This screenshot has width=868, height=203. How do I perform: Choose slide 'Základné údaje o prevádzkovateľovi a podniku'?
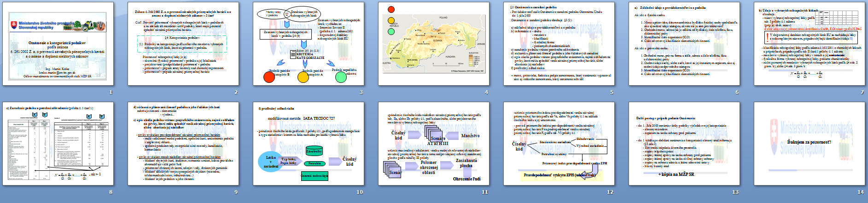[684, 44]
